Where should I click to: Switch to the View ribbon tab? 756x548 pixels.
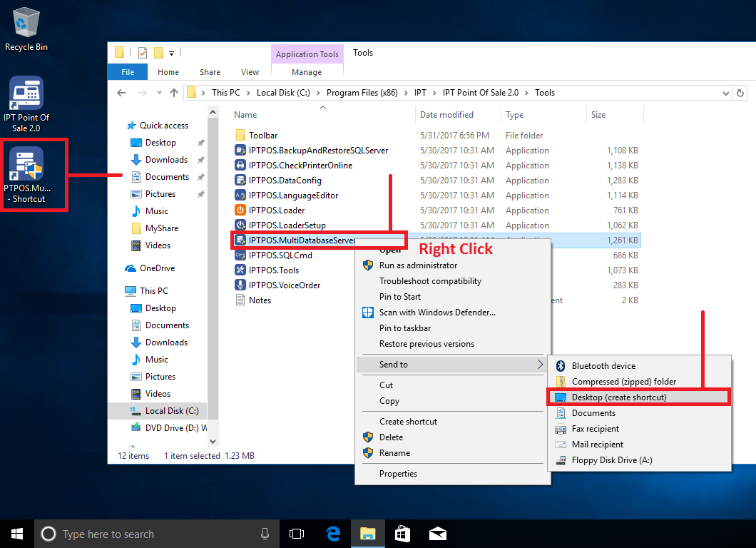pos(250,72)
